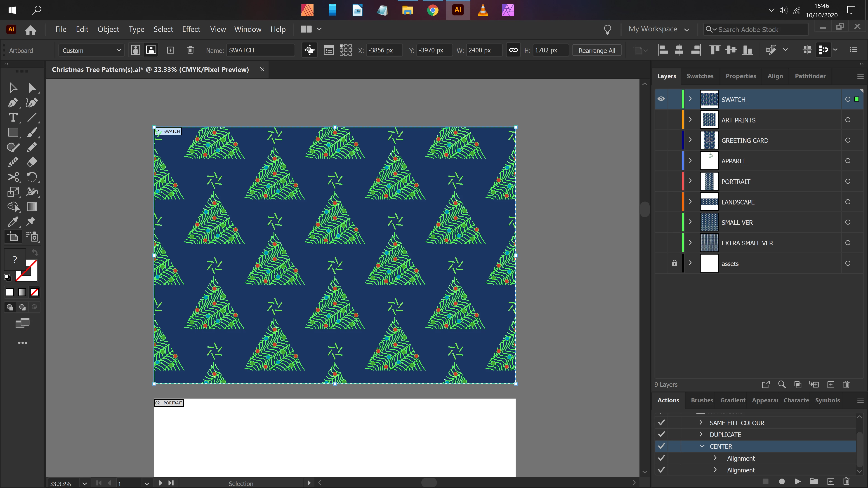The image size is (868, 488).
Task: Click the artboard Name input field
Action: coord(260,50)
